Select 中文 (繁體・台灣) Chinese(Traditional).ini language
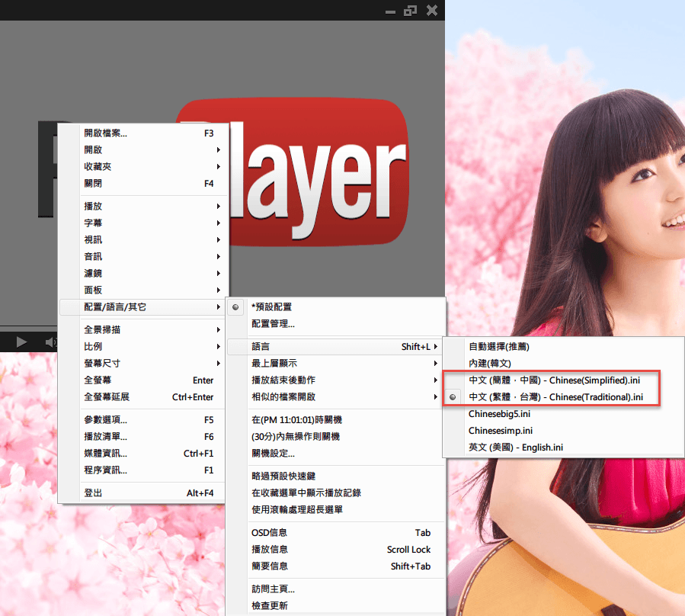The width and height of the screenshot is (685, 616). tap(555, 396)
